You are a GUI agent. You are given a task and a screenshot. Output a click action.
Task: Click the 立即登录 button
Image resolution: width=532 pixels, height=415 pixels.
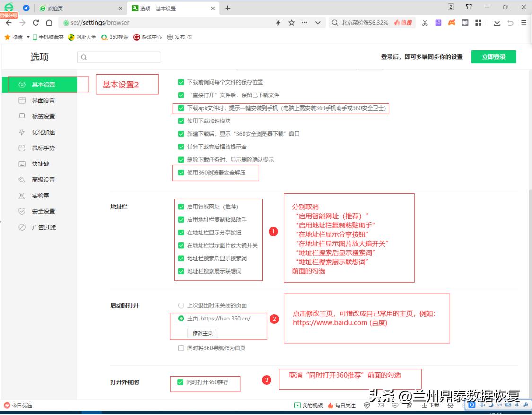pyautogui.click(x=493, y=56)
